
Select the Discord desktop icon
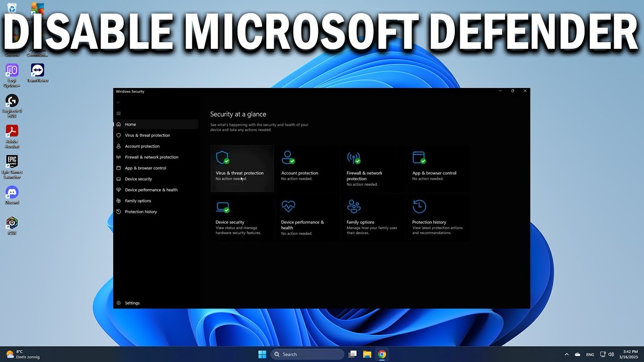pos(12,196)
